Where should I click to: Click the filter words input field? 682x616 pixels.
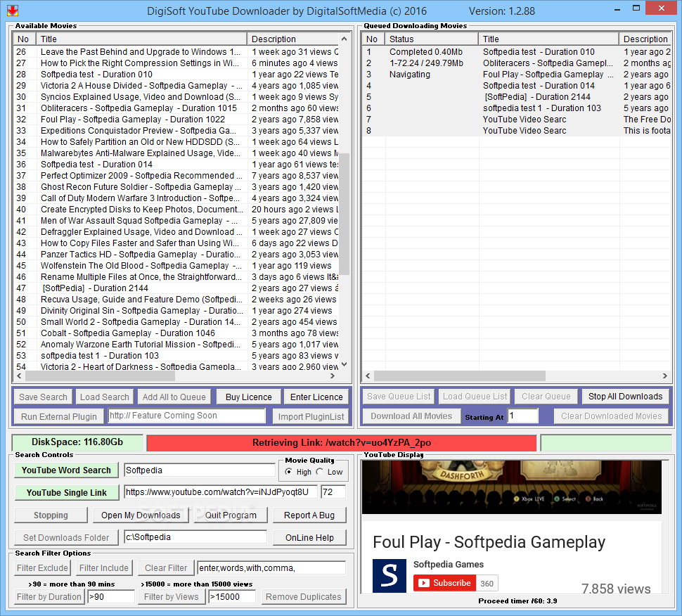point(271,567)
